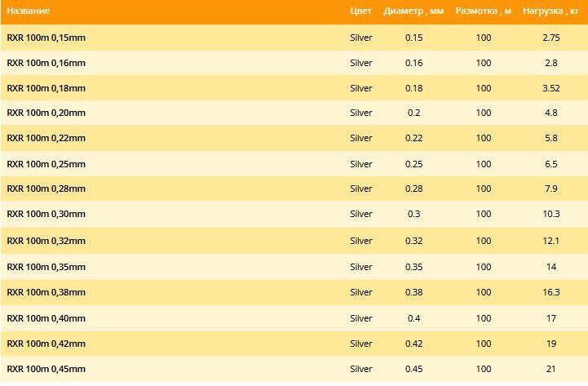Viewport: 588px width, 386px height.
Task: Select the RXR 100m 0,22mm row name
Action: pos(46,139)
